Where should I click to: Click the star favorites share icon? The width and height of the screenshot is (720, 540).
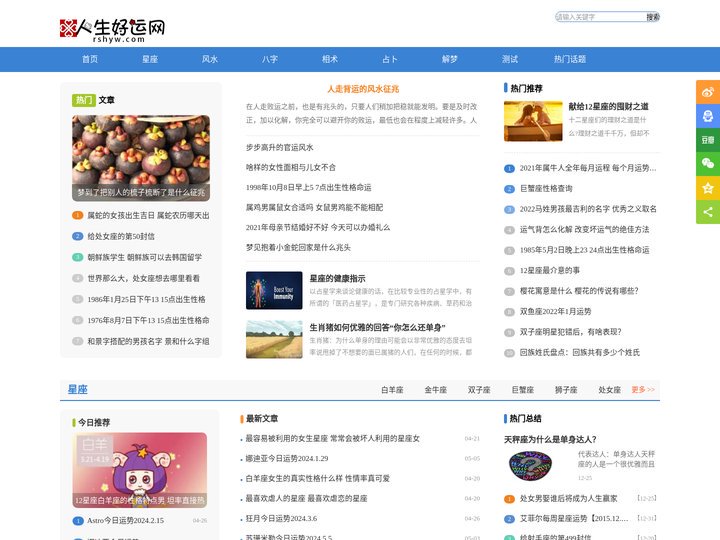tap(708, 188)
